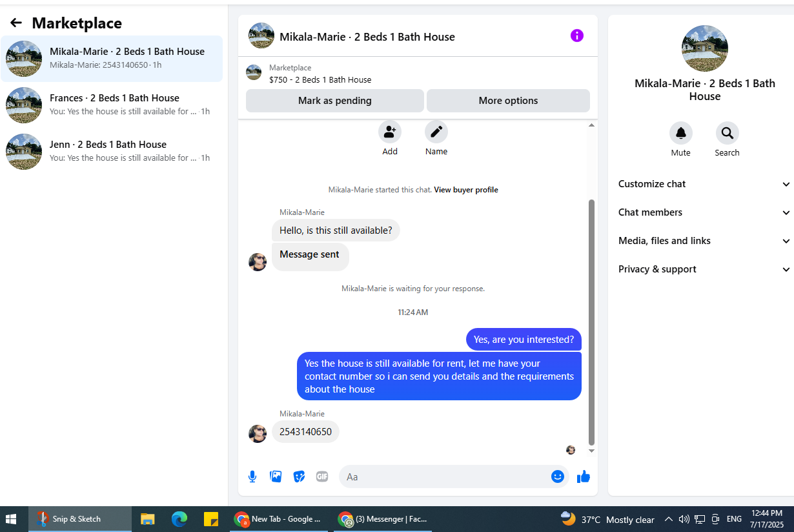The height and width of the screenshot is (532, 794).
Task: Open Windows Start menu
Action: pos(11,519)
